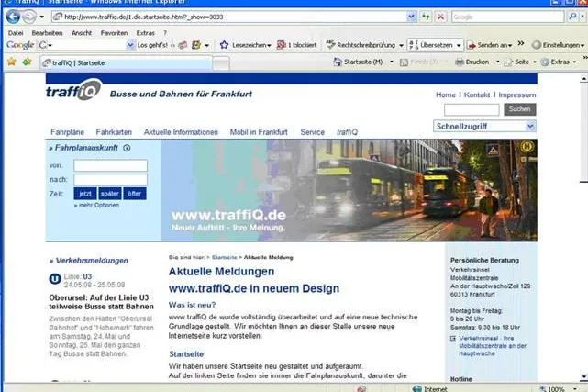Open the zoom level 100% dropdown
588x392 pixels.
point(575,389)
